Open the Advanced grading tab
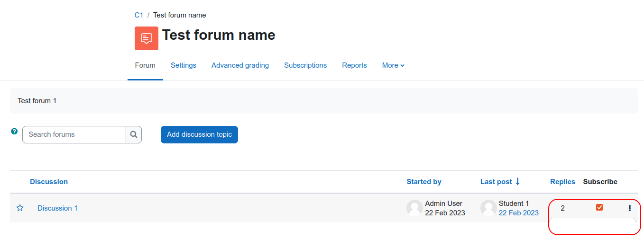644x239 pixels. 240,65
